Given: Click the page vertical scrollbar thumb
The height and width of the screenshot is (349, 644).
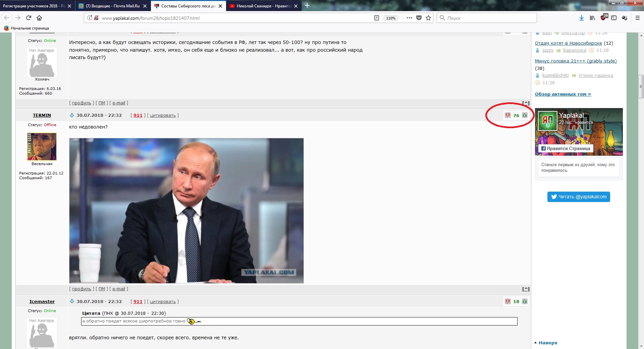Looking at the screenshot, I should click(641, 87).
